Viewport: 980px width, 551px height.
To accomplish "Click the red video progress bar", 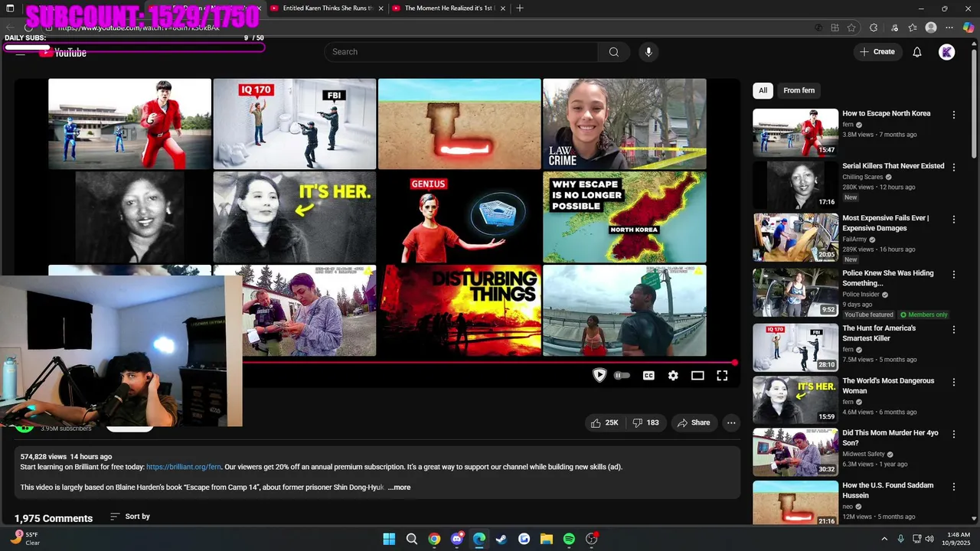I will tap(488, 363).
